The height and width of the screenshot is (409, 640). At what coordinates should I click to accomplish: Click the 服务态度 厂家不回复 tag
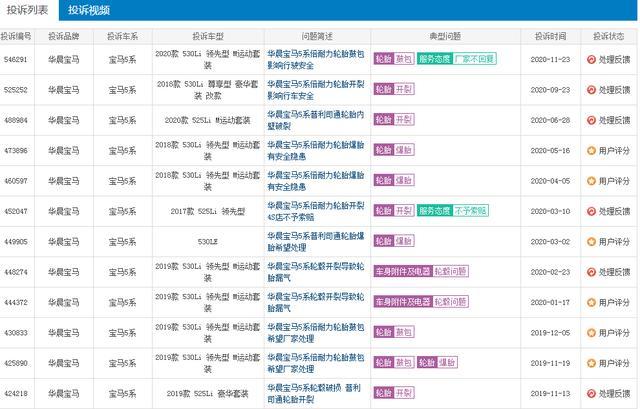coord(457,59)
